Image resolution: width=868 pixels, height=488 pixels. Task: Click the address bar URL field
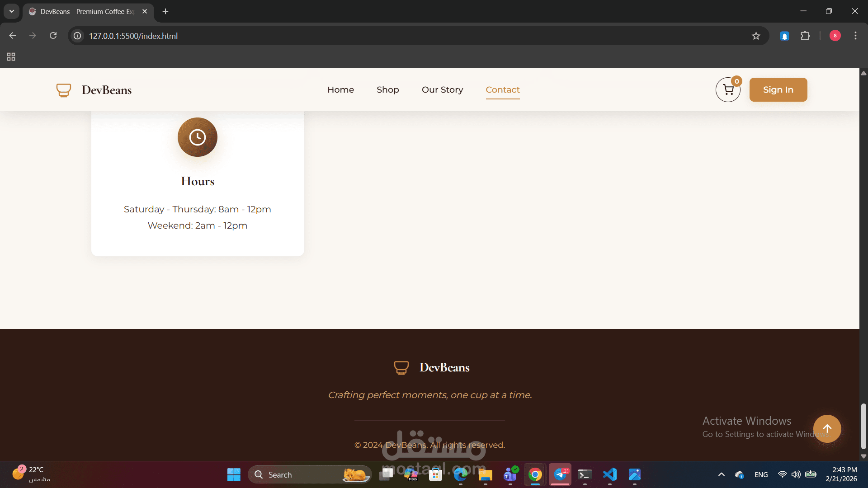click(362, 36)
